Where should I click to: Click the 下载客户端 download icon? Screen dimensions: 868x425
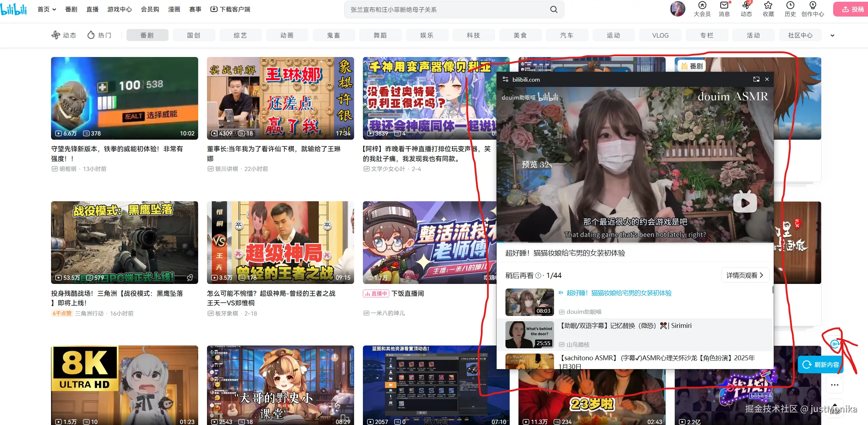click(214, 9)
